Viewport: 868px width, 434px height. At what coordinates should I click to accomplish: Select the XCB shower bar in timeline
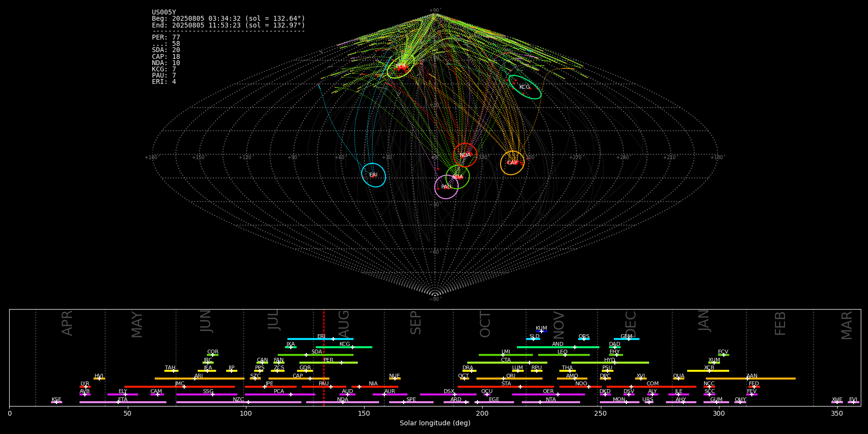tap(708, 371)
